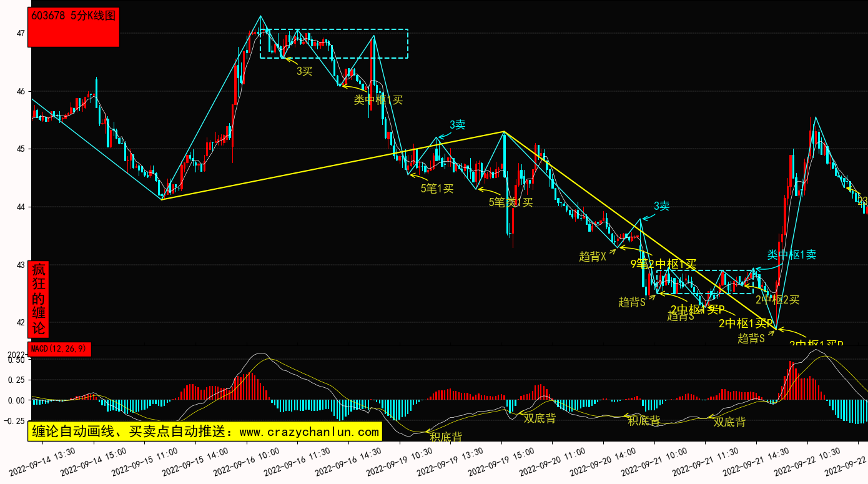
Task: Click the 0.50 MACD axis value
Action: 16,360
